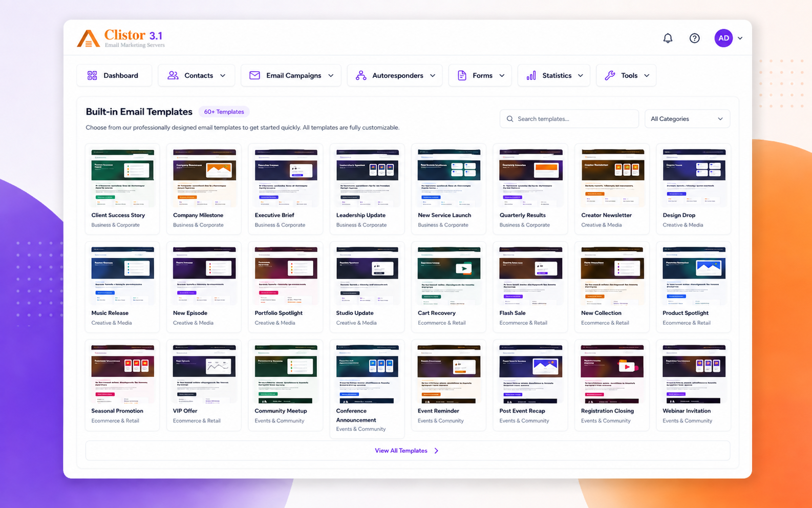Click the Forms document icon
Viewport: 812px width, 508px height.
tap(462, 75)
